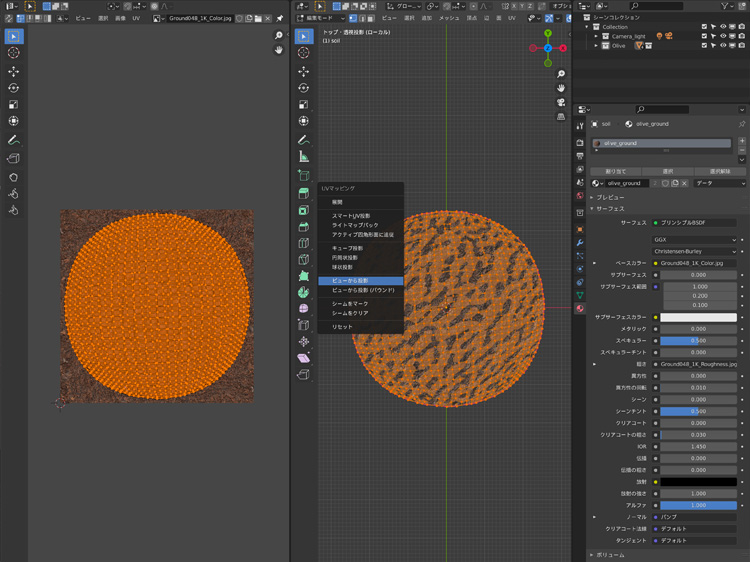The image size is (750, 562).
Task: Open the Modifier wrench properties tab
Action: (580, 243)
